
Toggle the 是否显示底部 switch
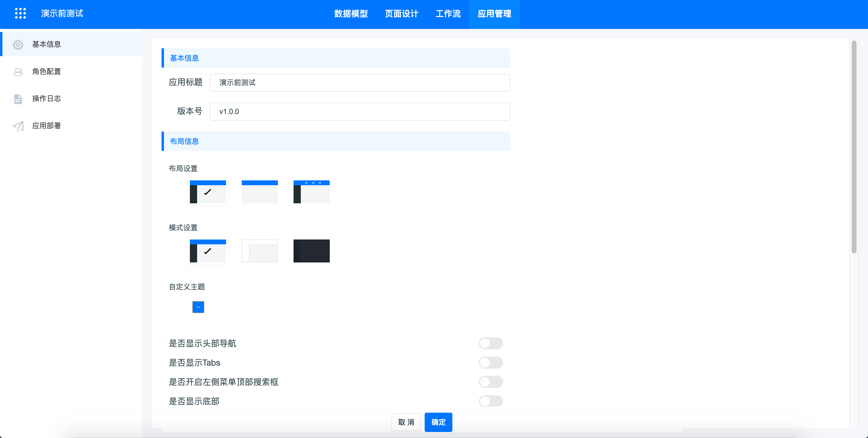point(491,401)
